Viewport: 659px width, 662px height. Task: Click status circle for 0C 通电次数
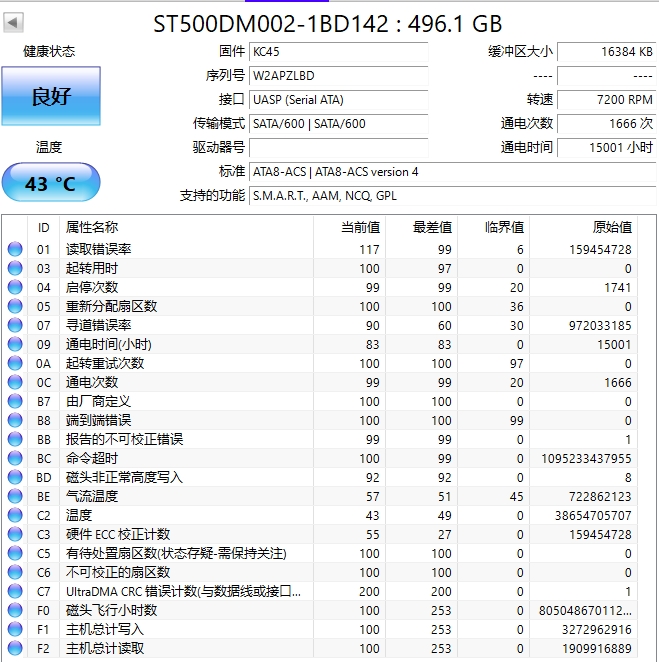tap(15, 382)
